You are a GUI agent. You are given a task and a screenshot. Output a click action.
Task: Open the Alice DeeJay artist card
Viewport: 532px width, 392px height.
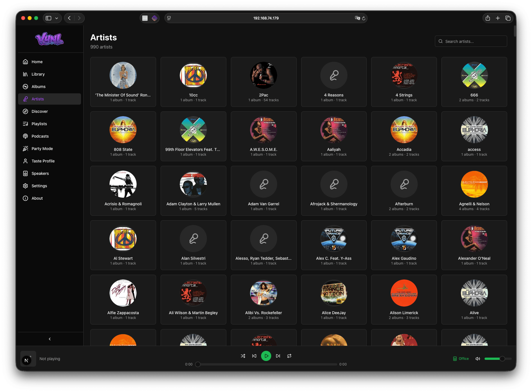coord(334,299)
